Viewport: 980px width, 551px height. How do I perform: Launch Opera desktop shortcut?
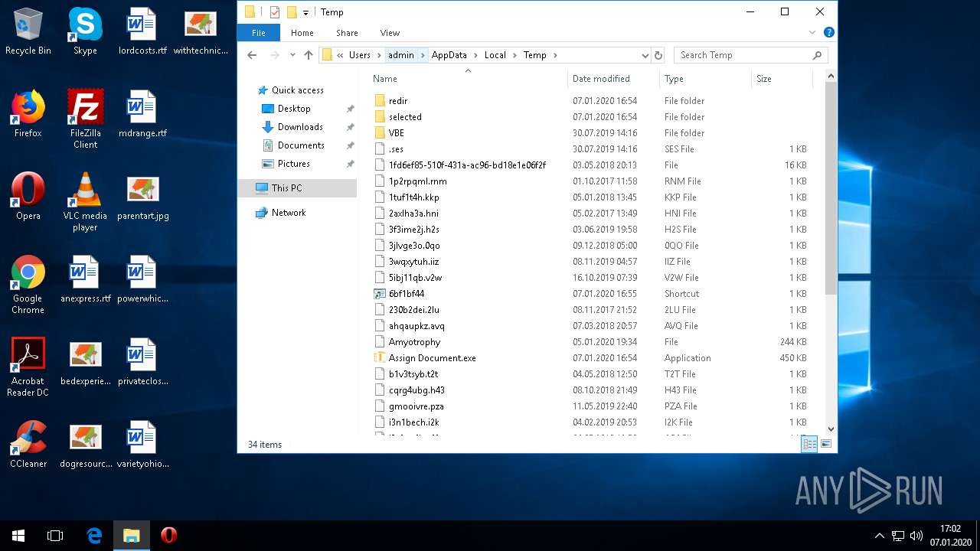pos(28,197)
